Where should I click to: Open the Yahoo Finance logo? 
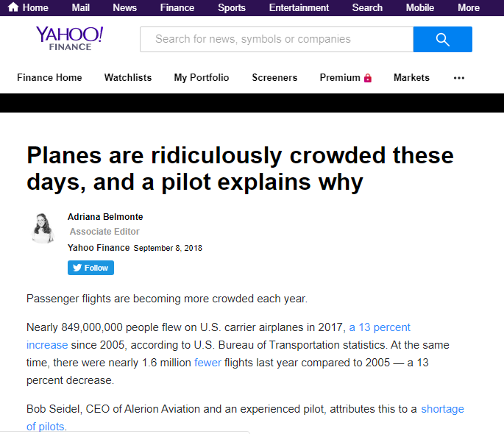70,38
